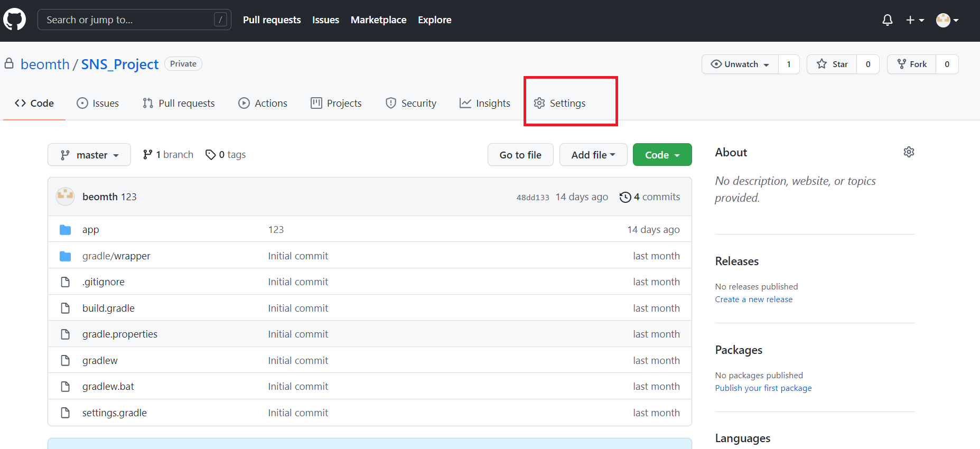View the 0 tags list
980x449 pixels.
point(226,155)
